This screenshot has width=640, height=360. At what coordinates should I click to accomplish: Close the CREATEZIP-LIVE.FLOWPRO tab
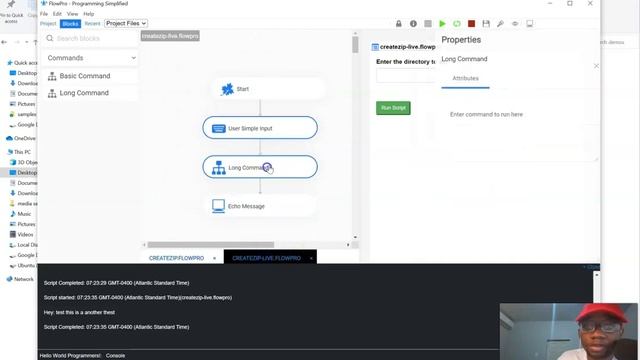[x=311, y=258]
